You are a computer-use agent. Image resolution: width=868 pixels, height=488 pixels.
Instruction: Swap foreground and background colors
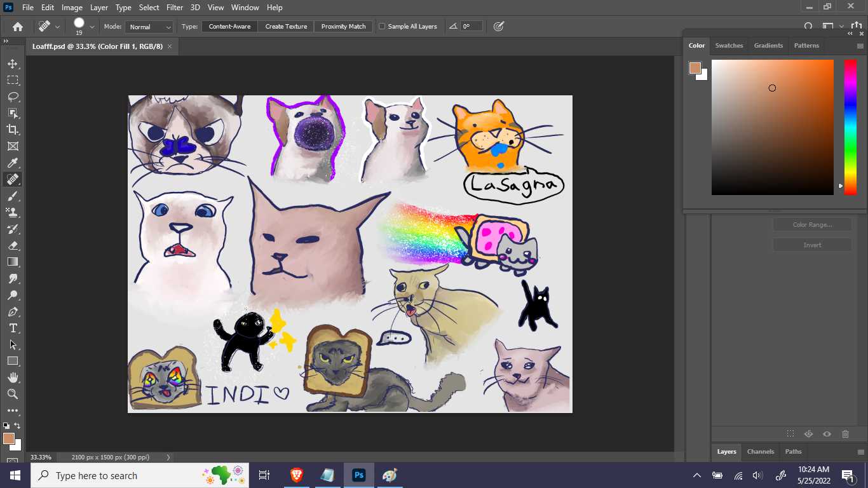coord(17,426)
